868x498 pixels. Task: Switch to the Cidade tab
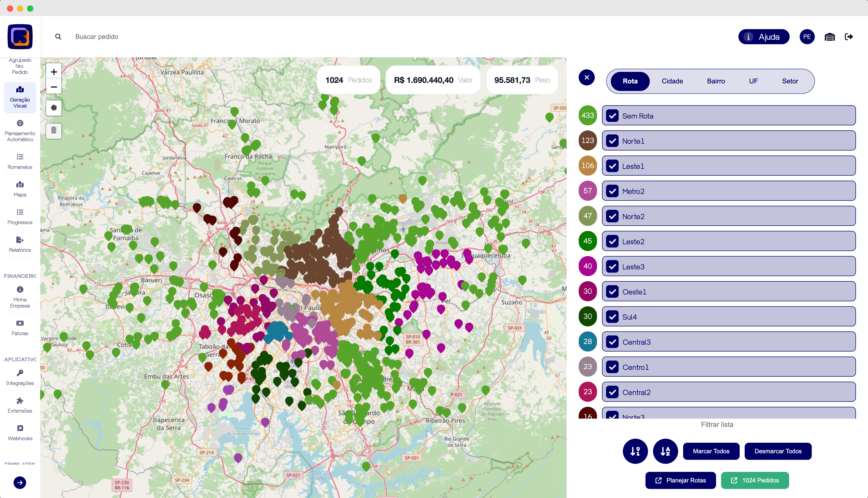coord(672,81)
